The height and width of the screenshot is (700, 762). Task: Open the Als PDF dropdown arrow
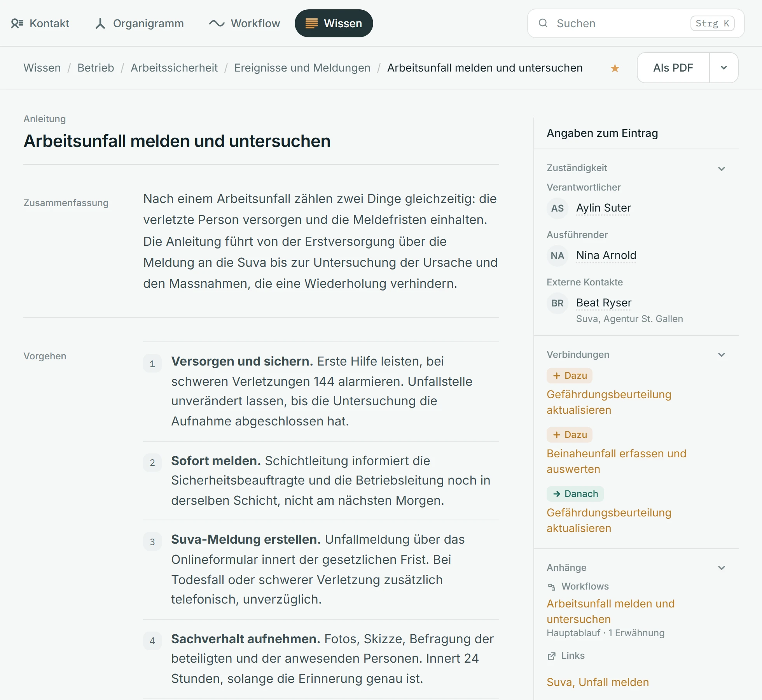pyautogui.click(x=724, y=68)
